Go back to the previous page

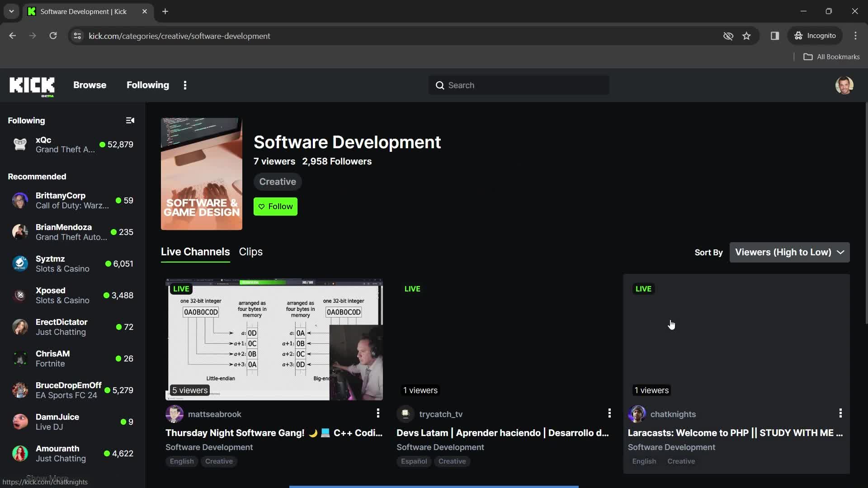pyautogui.click(x=13, y=36)
